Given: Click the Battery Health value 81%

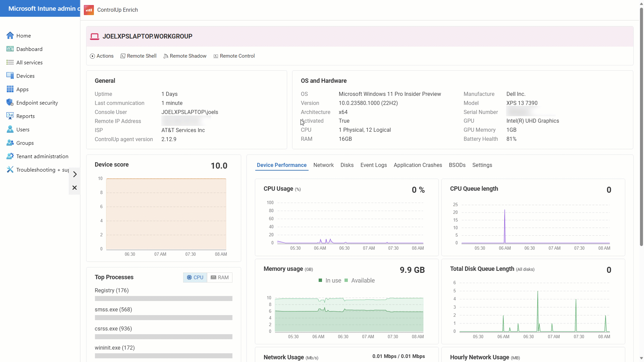Looking at the screenshot, I should click(512, 139).
